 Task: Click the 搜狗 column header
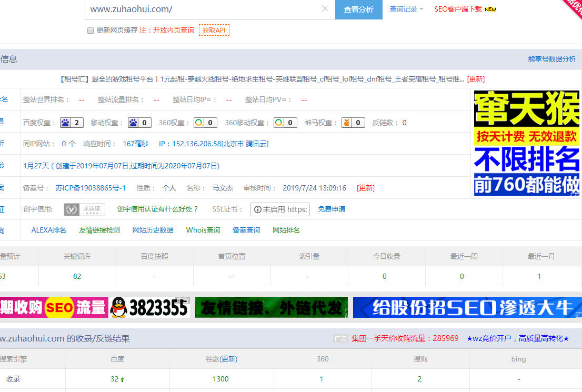click(420, 359)
